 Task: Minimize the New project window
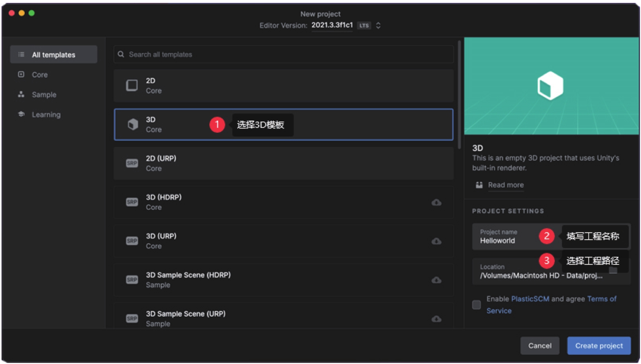coord(22,13)
